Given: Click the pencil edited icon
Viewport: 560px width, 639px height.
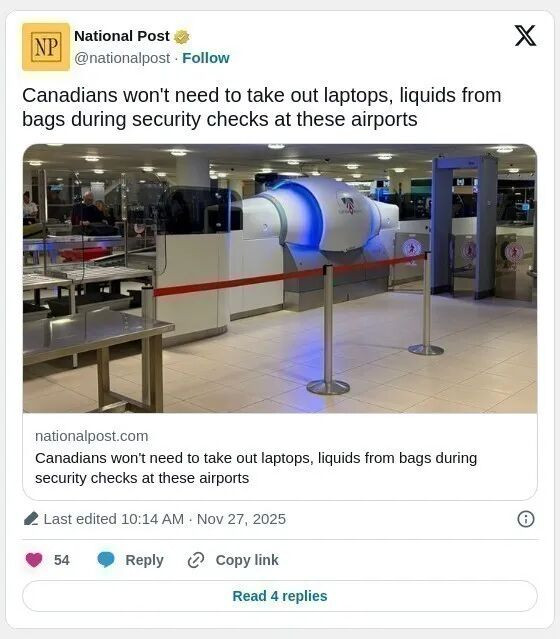Looking at the screenshot, I should click(x=31, y=519).
